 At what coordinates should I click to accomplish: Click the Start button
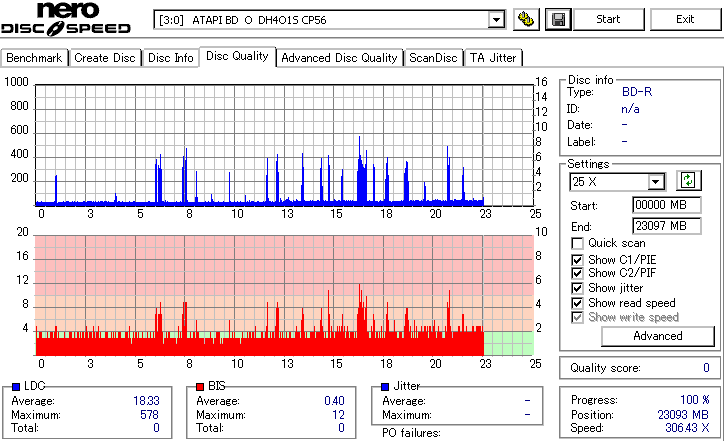coord(608,19)
